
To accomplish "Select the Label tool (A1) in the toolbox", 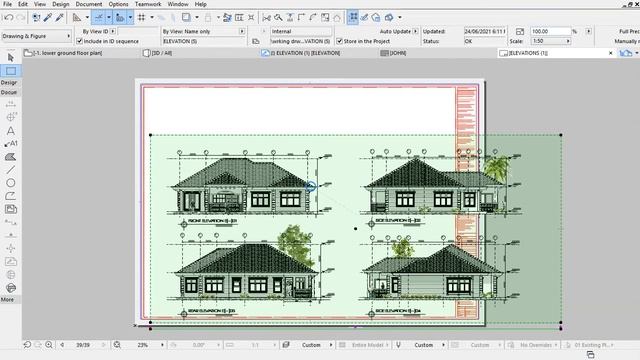I will click(11, 144).
